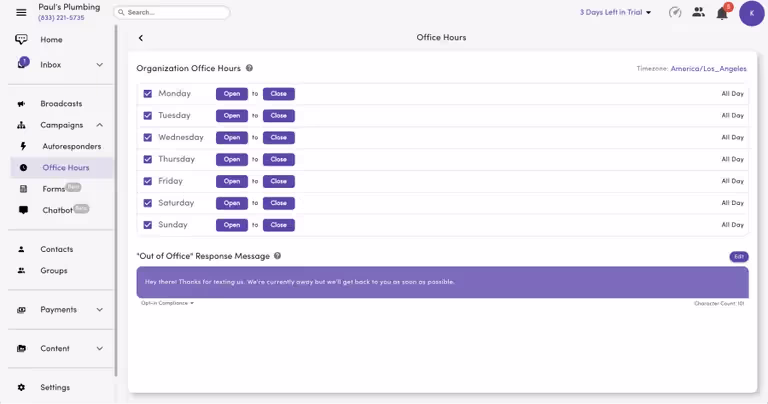The width and height of the screenshot is (768, 404).
Task: Expand the Opt-in Compliance dropdown
Action: click(x=168, y=303)
